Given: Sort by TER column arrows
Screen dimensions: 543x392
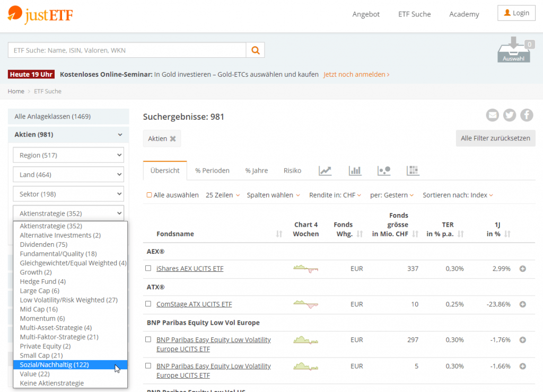Looking at the screenshot, I should (x=460, y=234).
